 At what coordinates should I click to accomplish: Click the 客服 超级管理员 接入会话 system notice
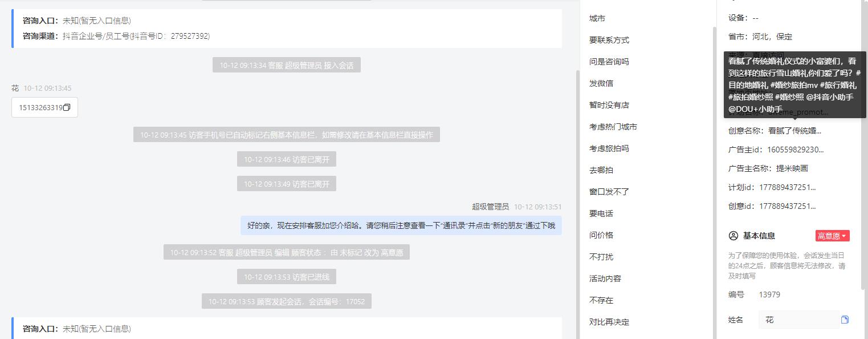[x=287, y=65]
